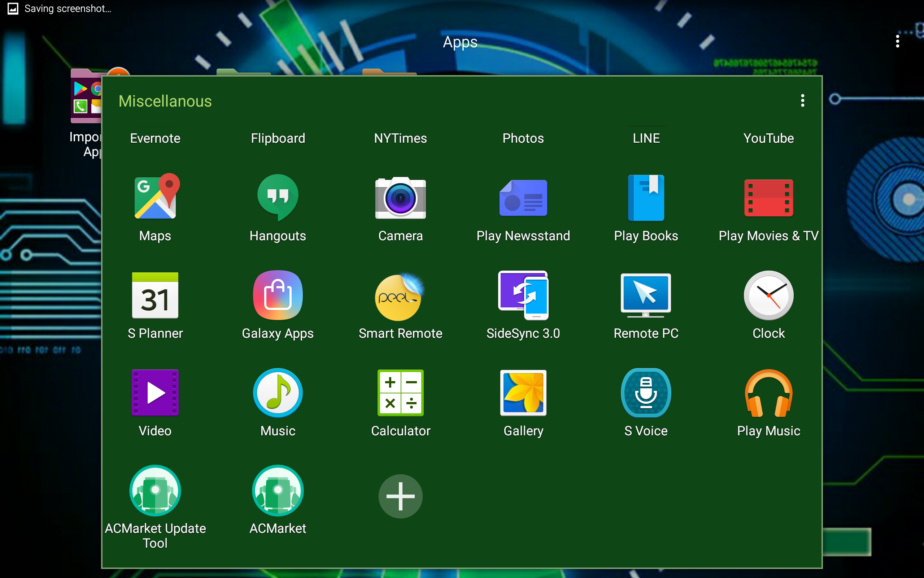Open the Remote PC app
The height and width of the screenshot is (578, 924).
[646, 295]
